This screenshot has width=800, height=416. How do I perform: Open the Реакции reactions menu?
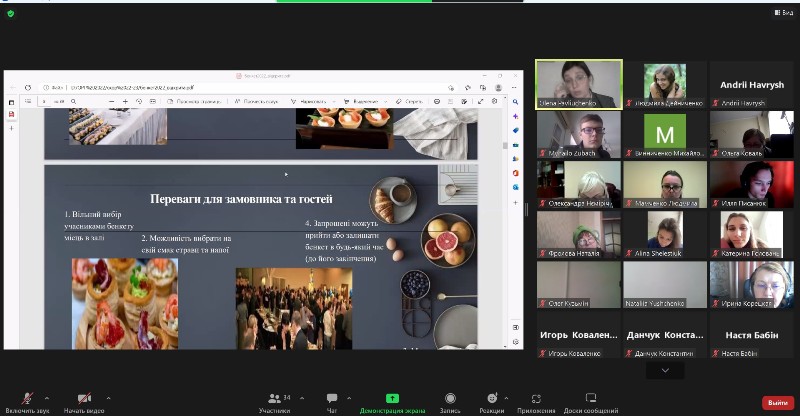pyautogui.click(x=491, y=400)
